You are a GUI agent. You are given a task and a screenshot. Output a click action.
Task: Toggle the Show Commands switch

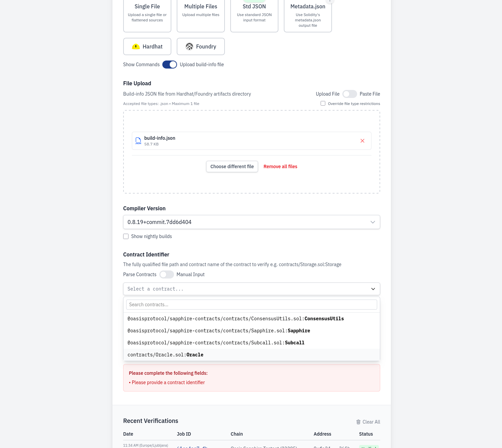click(170, 65)
